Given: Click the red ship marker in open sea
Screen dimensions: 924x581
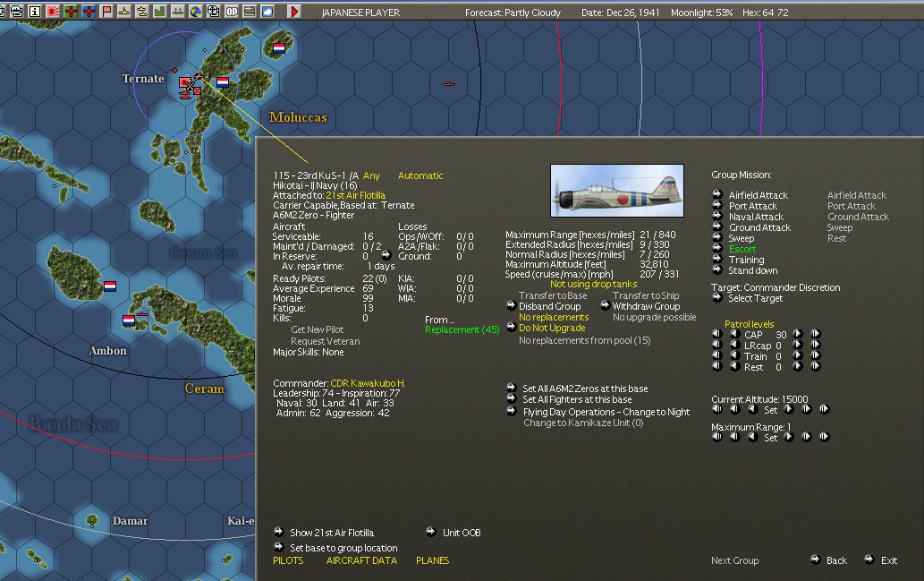Looking at the screenshot, I should (449, 84).
